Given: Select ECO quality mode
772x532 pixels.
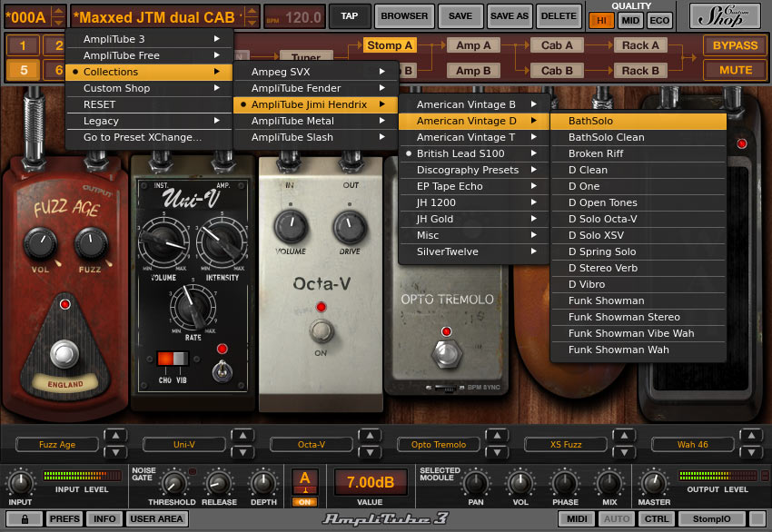Looking at the screenshot, I should point(659,20).
